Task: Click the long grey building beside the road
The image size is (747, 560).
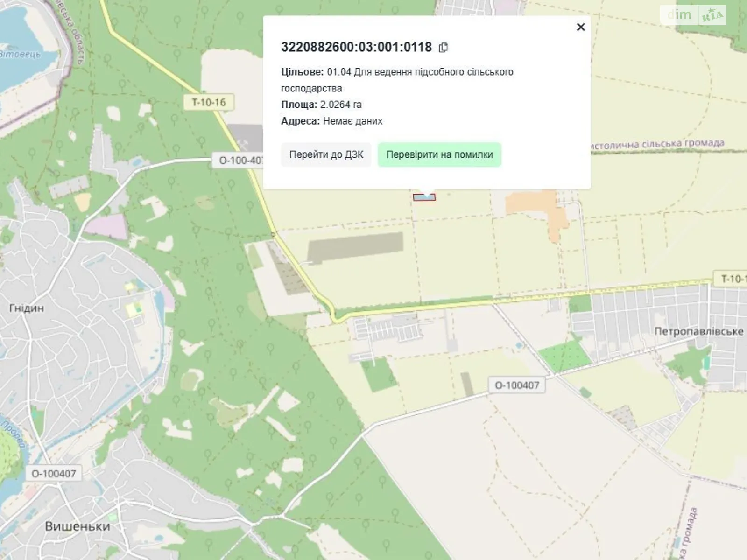Action: pos(355,247)
